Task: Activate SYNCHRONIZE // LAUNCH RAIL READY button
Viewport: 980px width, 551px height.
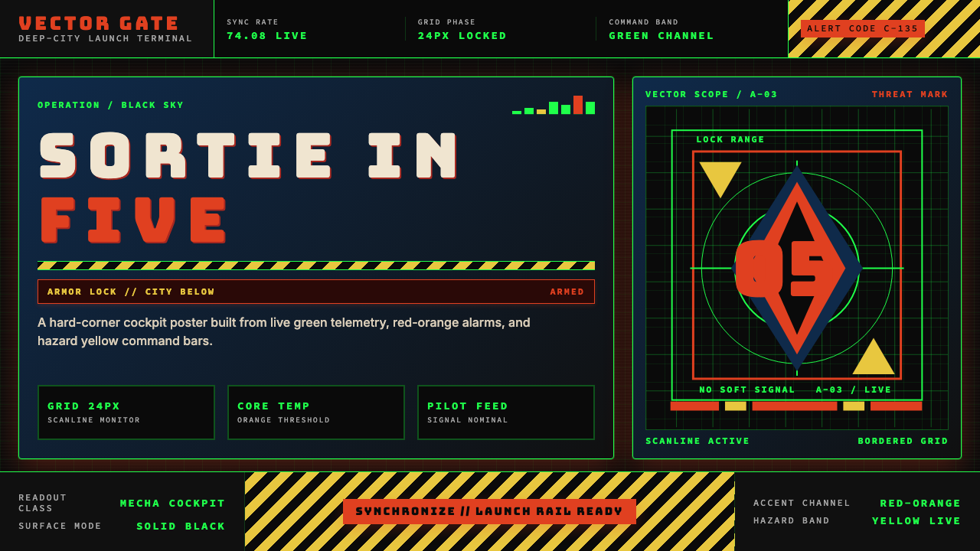Action: [489, 511]
